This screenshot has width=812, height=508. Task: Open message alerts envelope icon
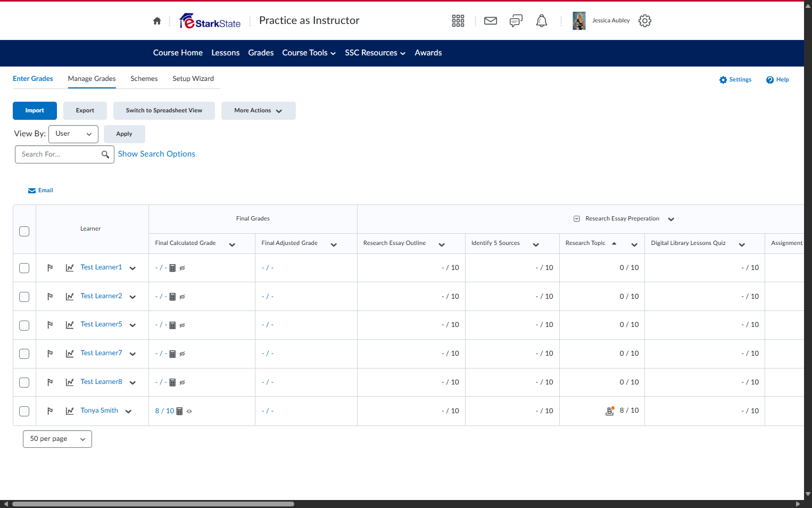point(491,21)
